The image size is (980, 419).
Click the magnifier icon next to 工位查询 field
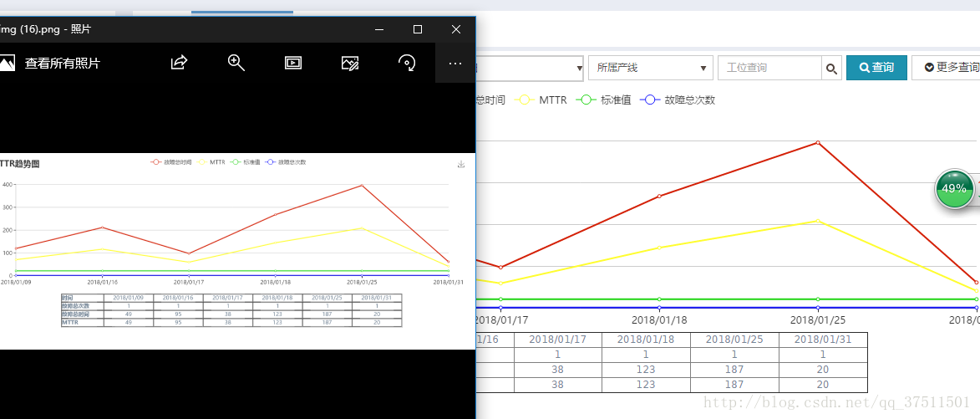[x=831, y=69]
